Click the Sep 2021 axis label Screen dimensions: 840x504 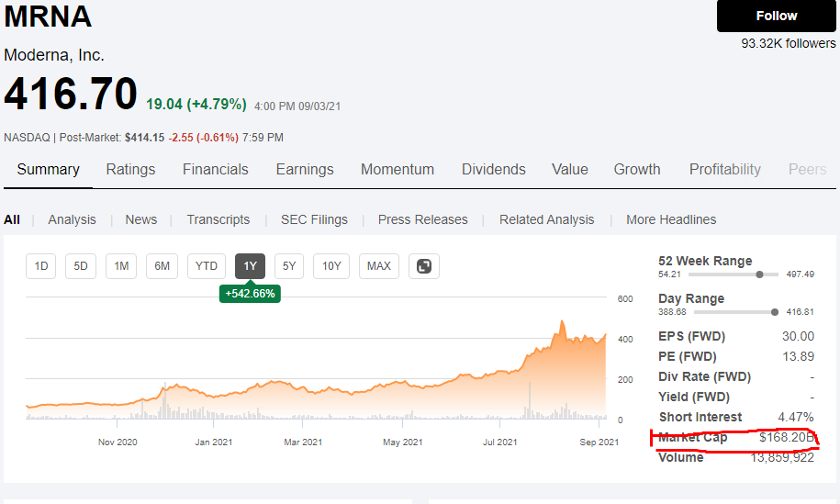tap(599, 442)
